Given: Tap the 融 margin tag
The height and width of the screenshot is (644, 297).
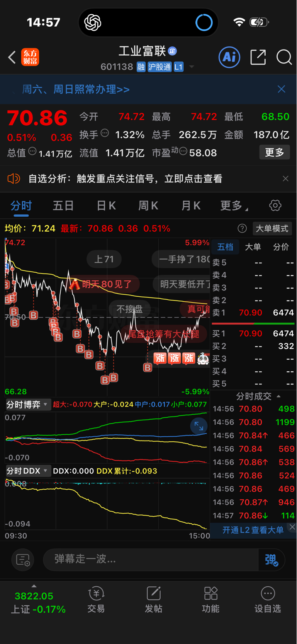Looking at the screenshot, I should (141, 67).
